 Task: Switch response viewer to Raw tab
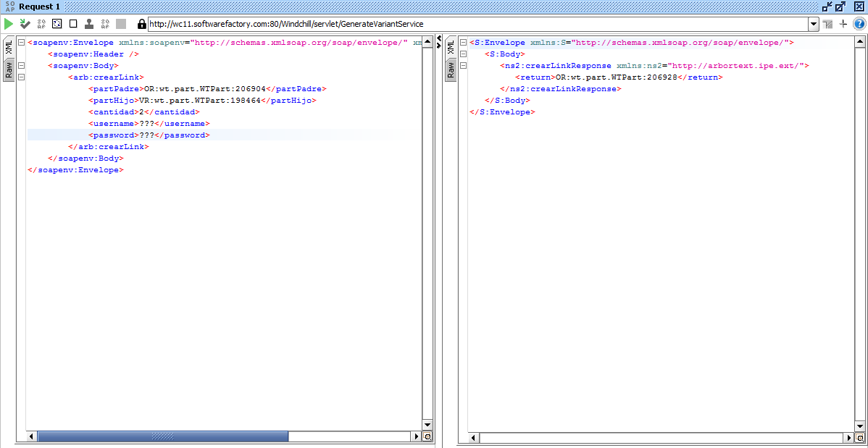tap(451, 69)
